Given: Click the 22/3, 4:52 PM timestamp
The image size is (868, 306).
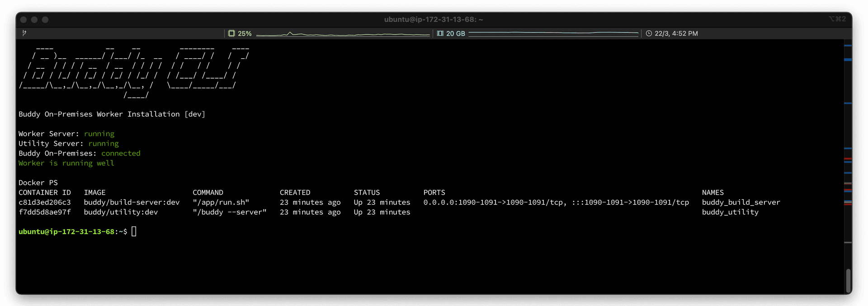Looking at the screenshot, I should point(676,33).
